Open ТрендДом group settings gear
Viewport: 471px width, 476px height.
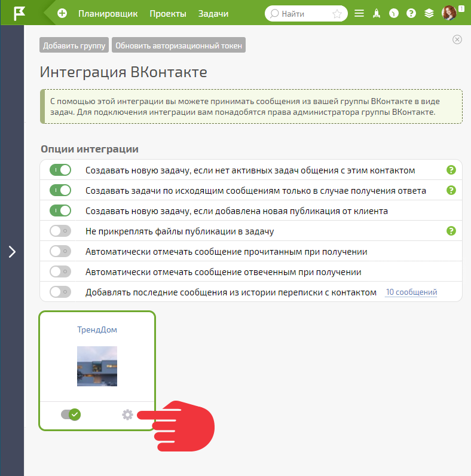click(127, 414)
